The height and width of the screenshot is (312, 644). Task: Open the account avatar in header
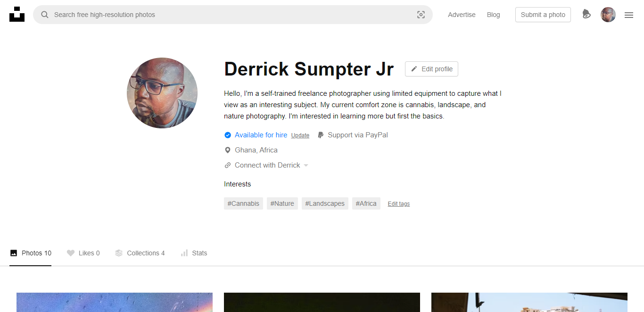point(608,15)
